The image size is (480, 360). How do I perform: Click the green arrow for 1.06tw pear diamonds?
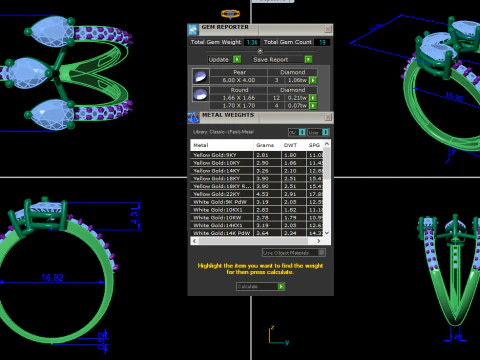(x=313, y=80)
